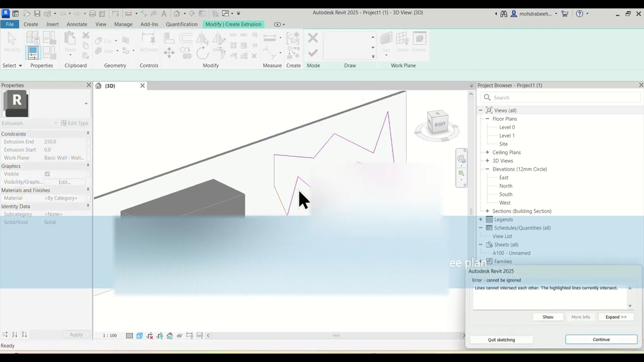The width and height of the screenshot is (644, 362).
Task: Click the Edit... button for Visibility/Graphics
Action: click(64, 182)
